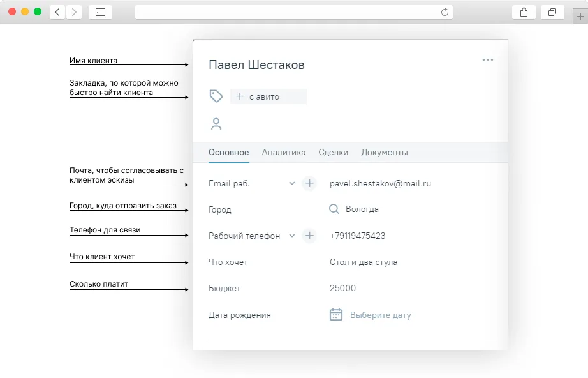Screen dimensions: 588x378
Task: Focus the browser address bar
Action: point(293,12)
